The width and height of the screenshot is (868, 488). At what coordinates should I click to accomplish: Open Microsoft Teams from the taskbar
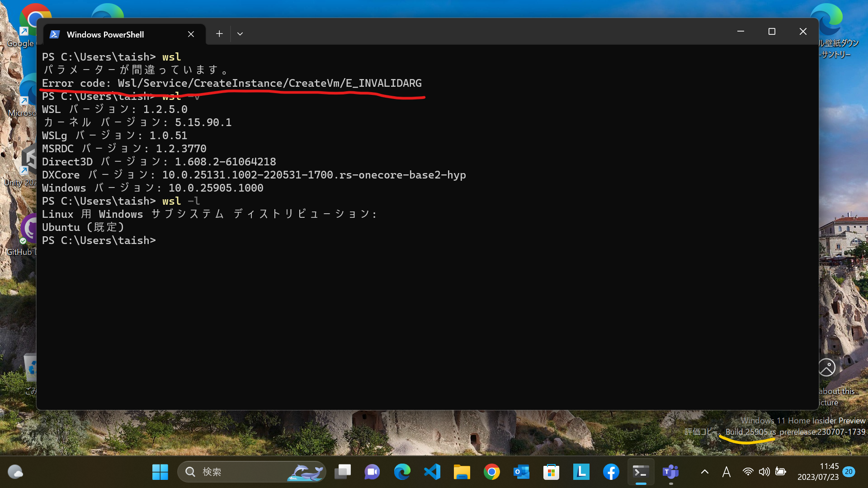[670, 472]
